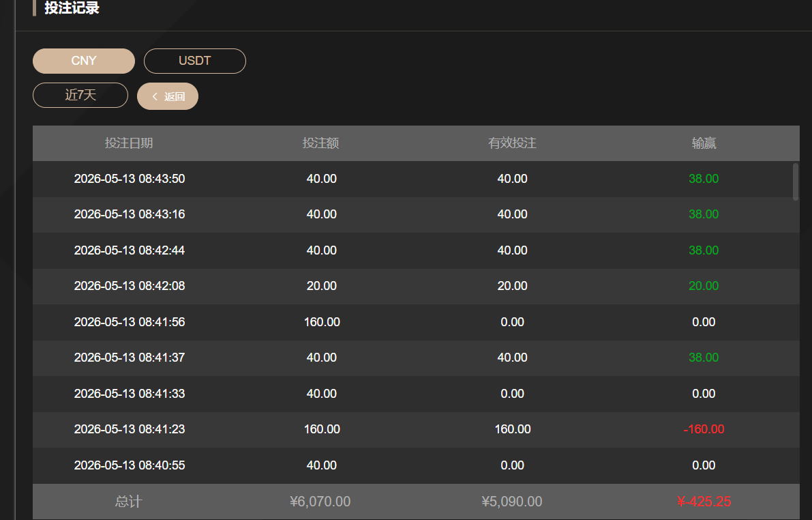Screen dimensions: 812x520
Task: Select the 近7天 date filter
Action: [x=80, y=96]
